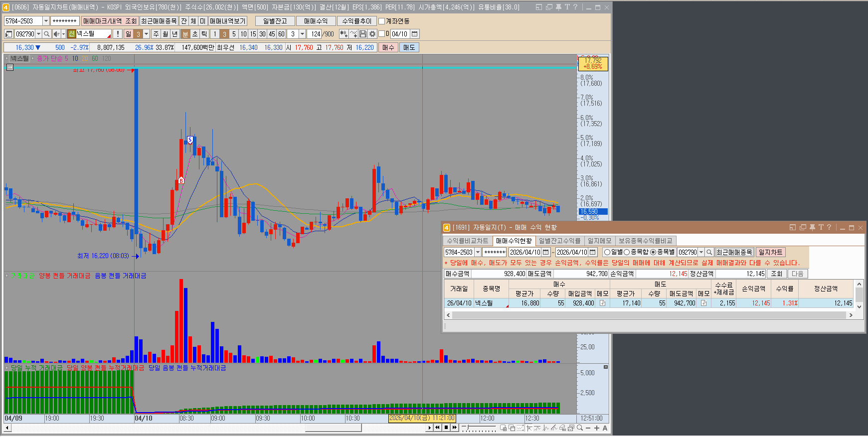Toggle the 틱 (tick) chart period button

(x=204, y=34)
